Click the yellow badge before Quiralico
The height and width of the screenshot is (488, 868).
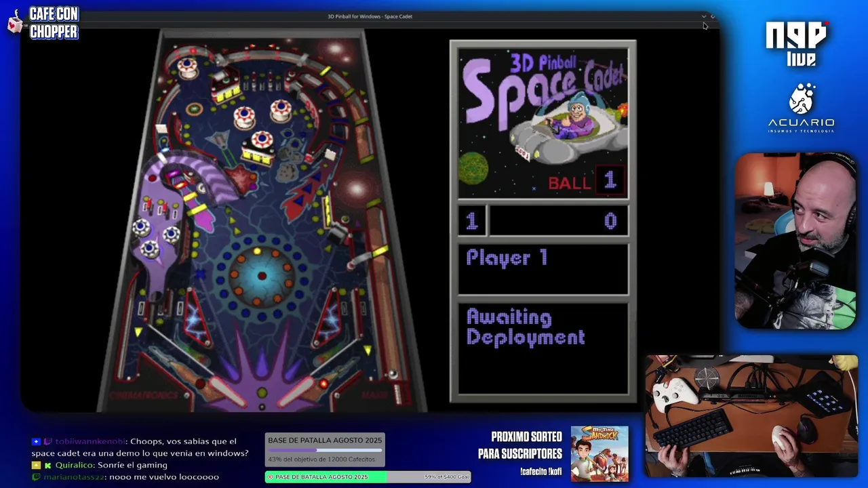click(36, 465)
